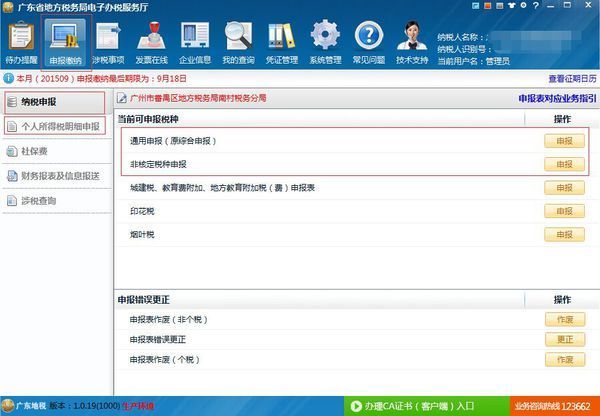600x416 pixels.
Task: Click the 本月（201509）deadline notice text
Action: point(101,79)
